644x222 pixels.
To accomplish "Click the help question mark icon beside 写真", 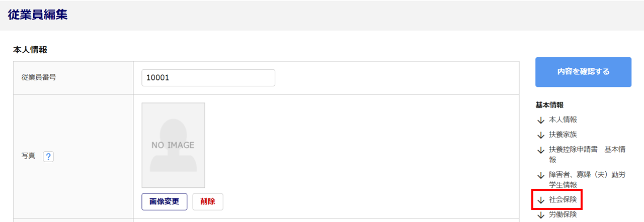I will 48,157.
